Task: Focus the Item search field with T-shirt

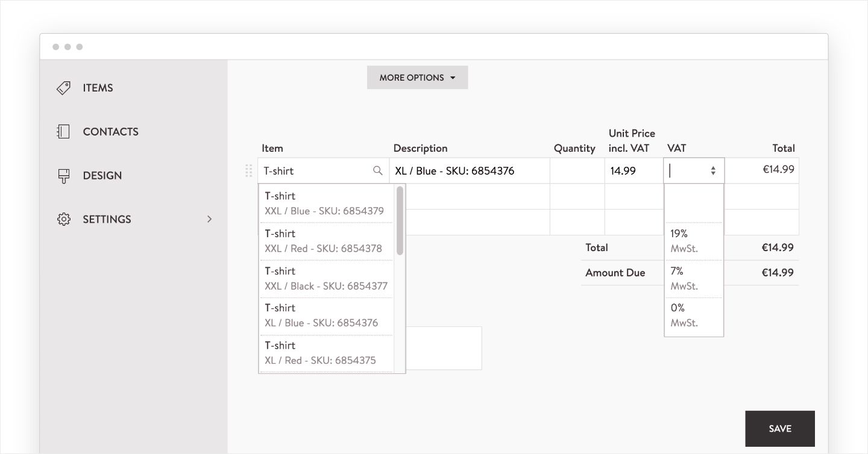Action: point(323,171)
